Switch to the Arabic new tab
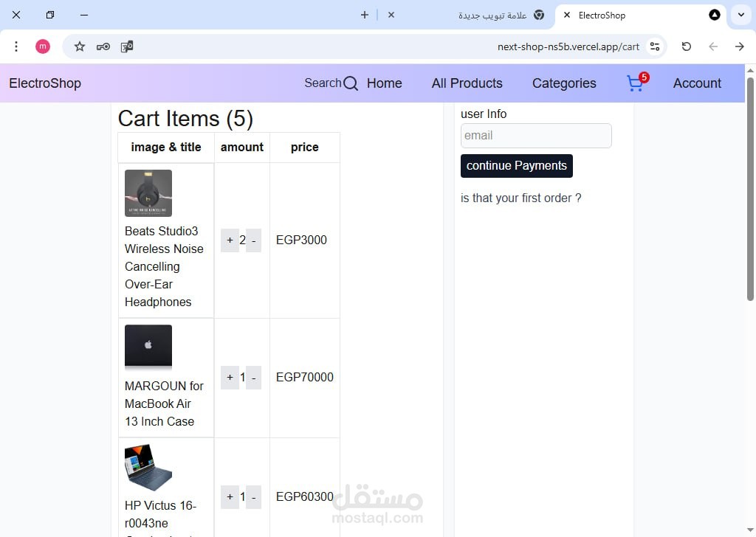This screenshot has height=537, width=756. point(492,15)
